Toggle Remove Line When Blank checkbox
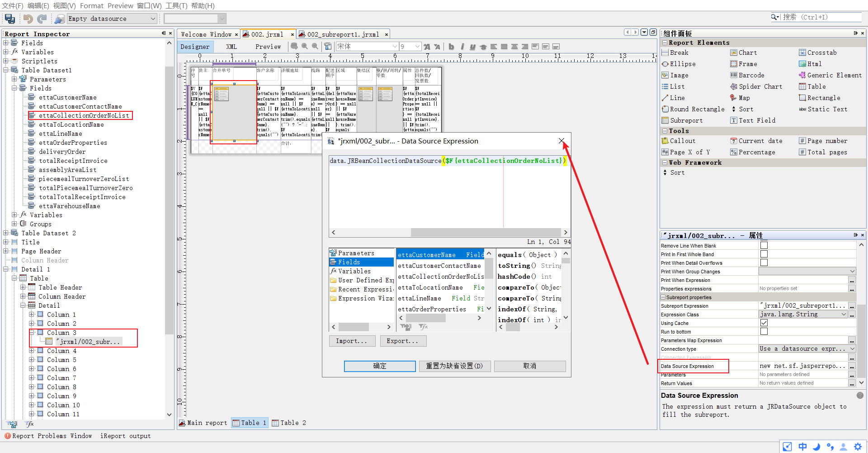868x453 pixels. click(764, 245)
